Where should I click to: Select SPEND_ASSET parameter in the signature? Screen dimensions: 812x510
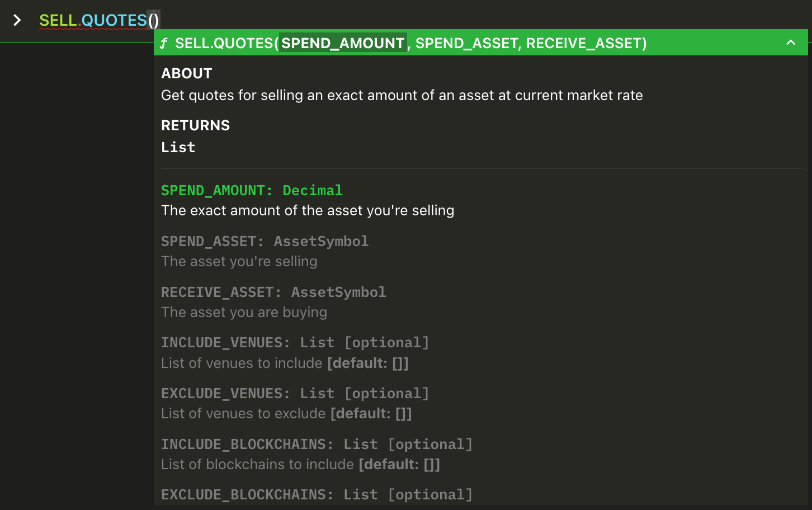466,43
